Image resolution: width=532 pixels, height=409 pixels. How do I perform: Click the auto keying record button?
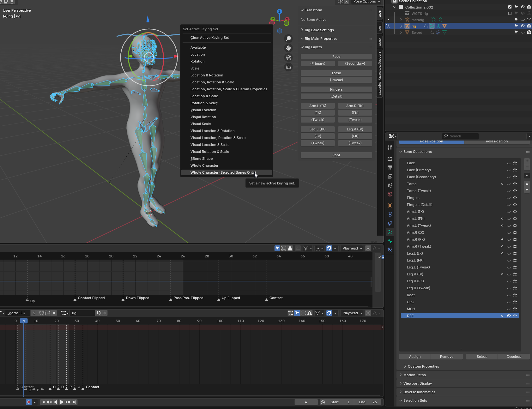29,402
